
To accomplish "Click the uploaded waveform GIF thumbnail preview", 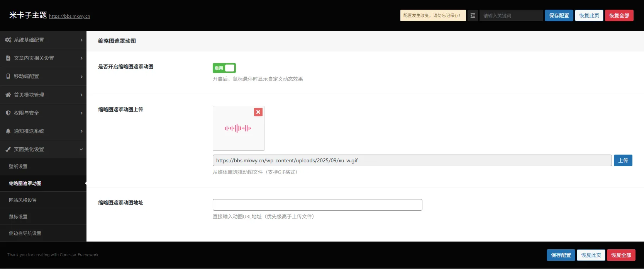I will pos(238,129).
